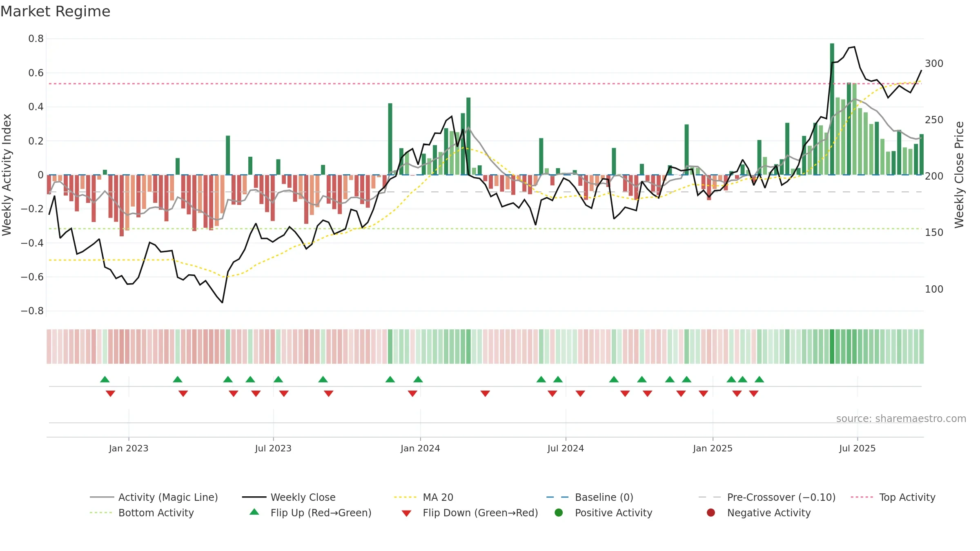Click the Weekly Activity Index axis title
Screen dimensions: 980x551
pos(7,175)
